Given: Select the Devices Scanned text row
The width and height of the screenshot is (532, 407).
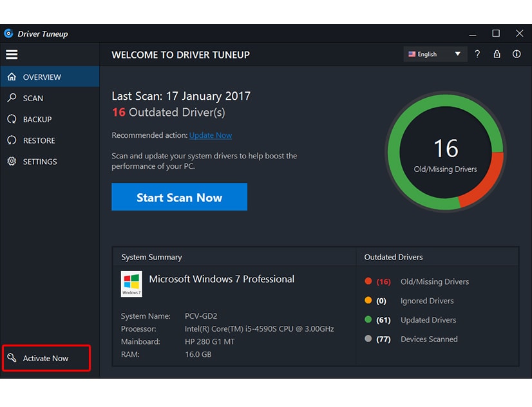Looking at the screenshot, I should coord(429,339).
